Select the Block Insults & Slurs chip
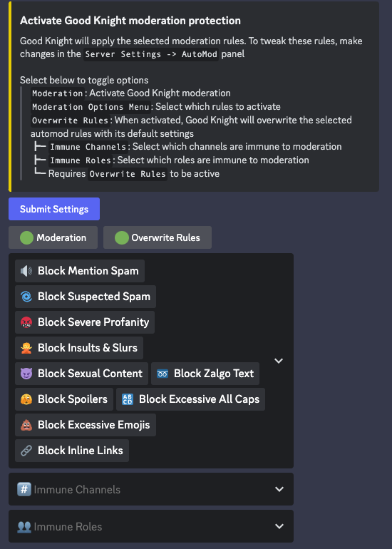 point(79,348)
